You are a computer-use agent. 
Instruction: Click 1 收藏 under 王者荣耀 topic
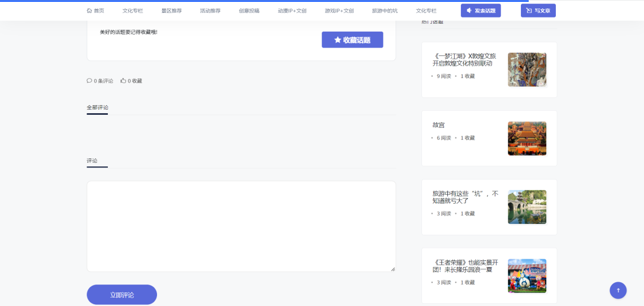tap(467, 283)
